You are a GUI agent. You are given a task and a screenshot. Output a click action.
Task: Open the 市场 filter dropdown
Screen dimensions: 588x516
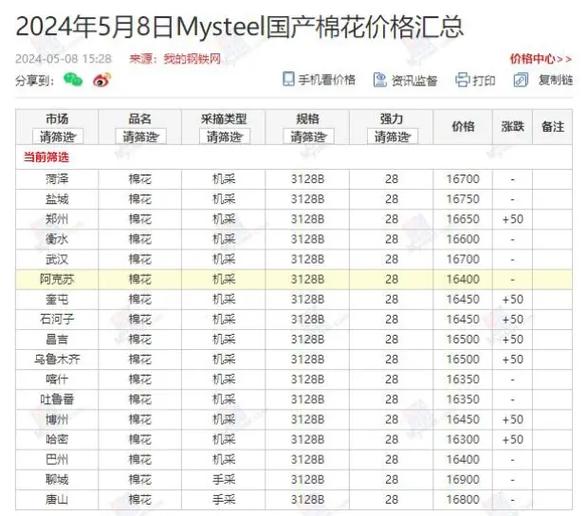point(57,137)
